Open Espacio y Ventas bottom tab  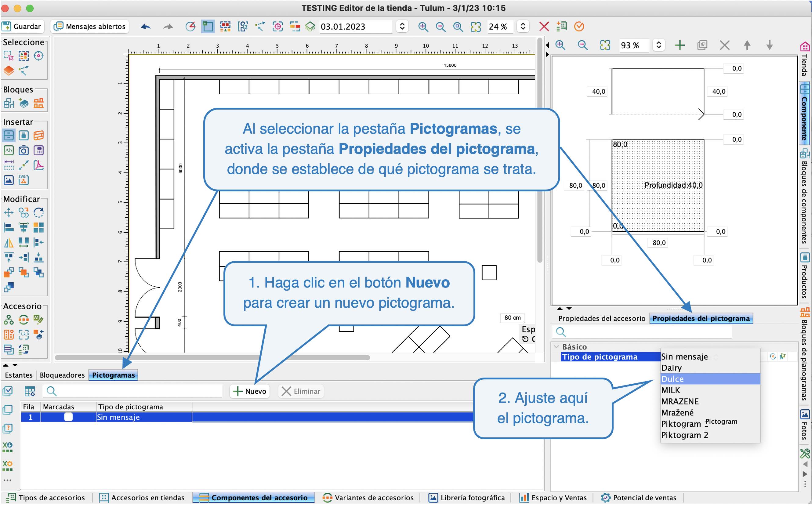(553, 498)
